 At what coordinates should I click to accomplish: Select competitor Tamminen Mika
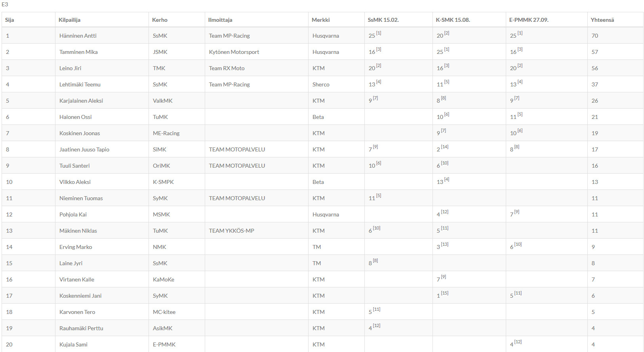click(78, 52)
